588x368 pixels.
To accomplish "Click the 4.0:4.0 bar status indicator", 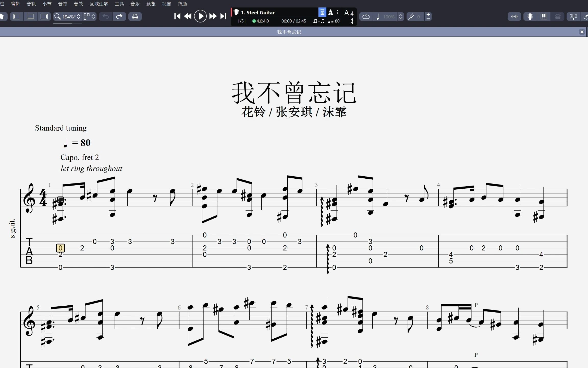I will 261,21.
